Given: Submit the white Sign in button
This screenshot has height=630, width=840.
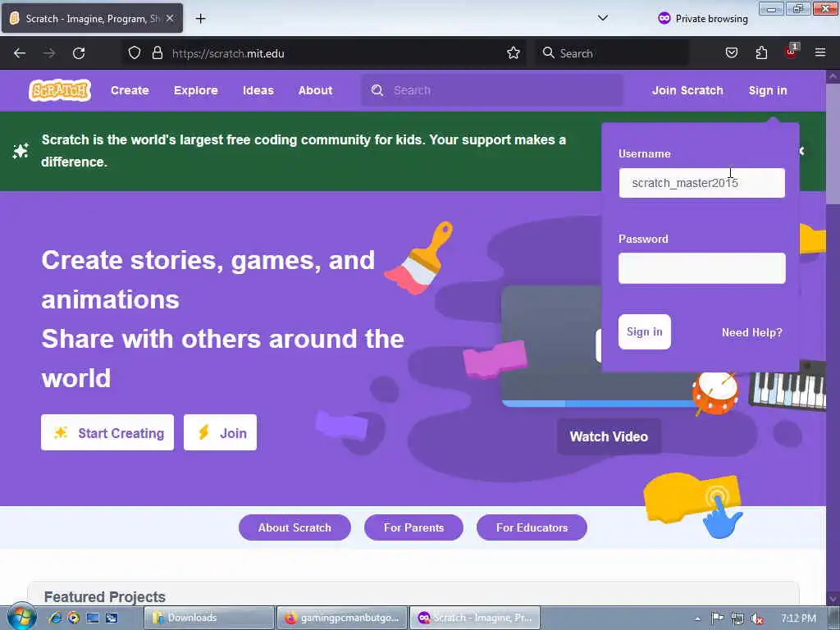Looking at the screenshot, I should click(x=645, y=331).
